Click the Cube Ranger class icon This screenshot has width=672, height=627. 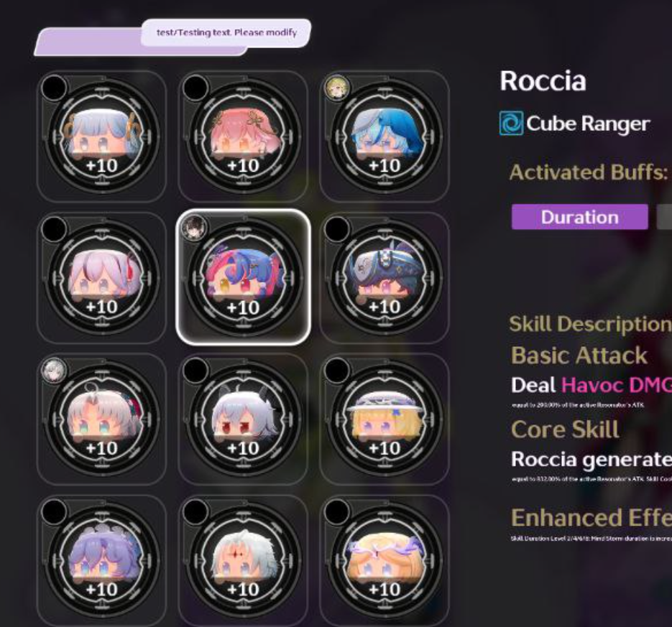(511, 124)
